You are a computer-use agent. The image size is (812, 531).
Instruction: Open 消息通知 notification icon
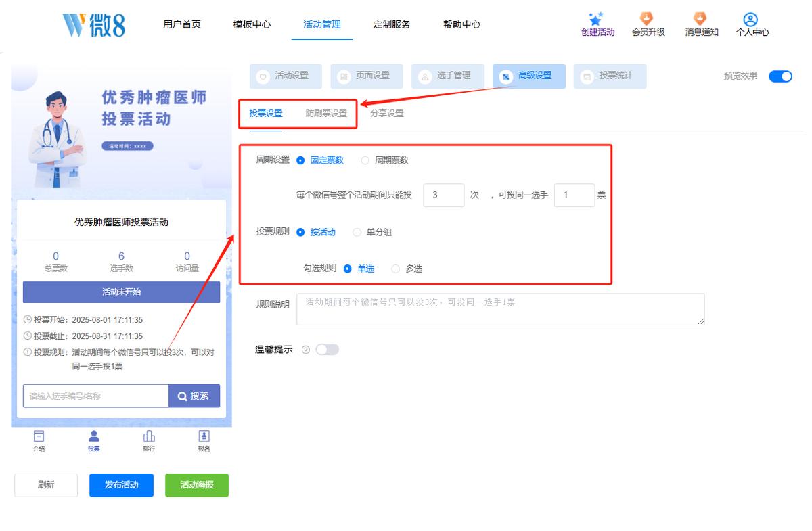point(700,19)
